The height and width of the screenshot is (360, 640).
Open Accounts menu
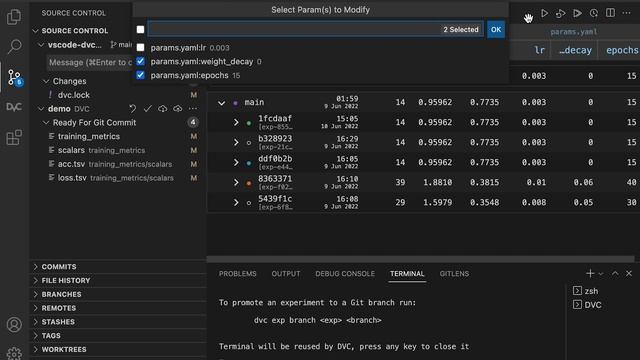[14, 324]
